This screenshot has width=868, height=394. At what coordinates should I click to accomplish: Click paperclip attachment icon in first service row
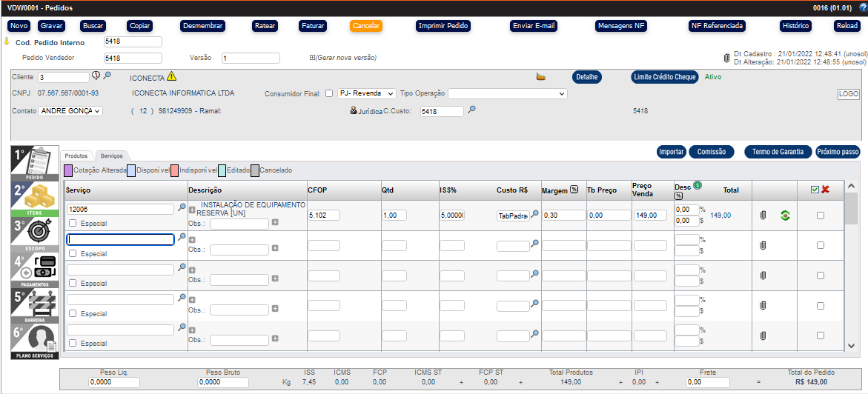coord(763,216)
